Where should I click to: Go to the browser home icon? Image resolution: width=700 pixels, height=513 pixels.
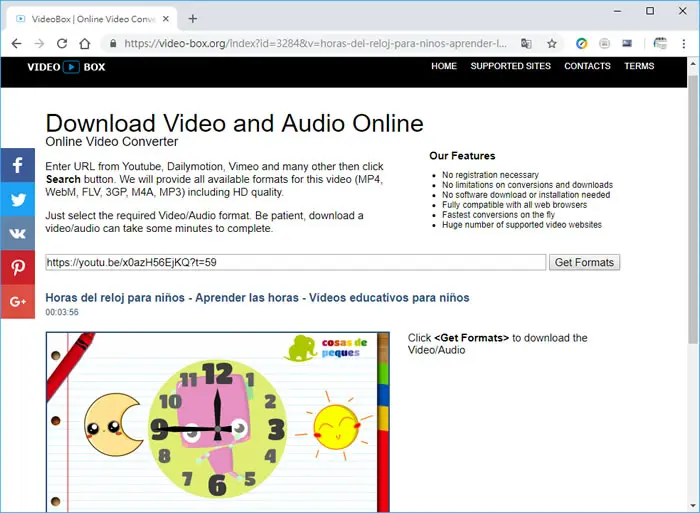point(85,44)
